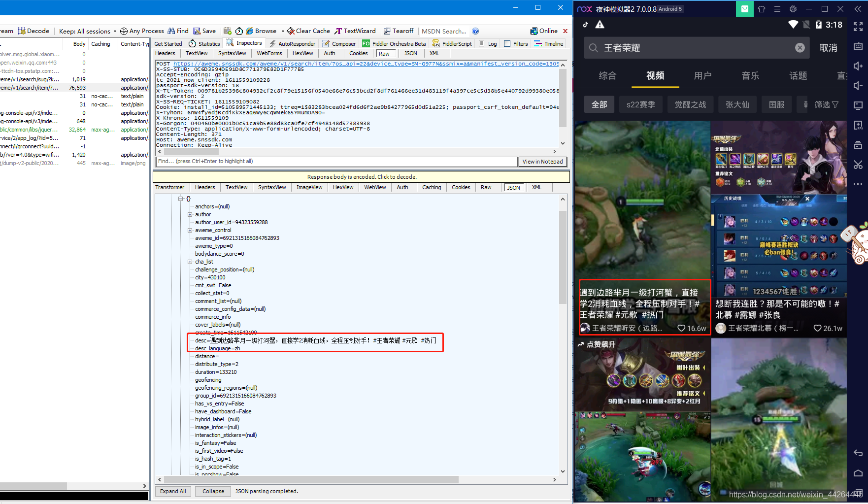Expand the author node in JSON tree
This screenshot has height=504, width=868.
tap(190, 214)
